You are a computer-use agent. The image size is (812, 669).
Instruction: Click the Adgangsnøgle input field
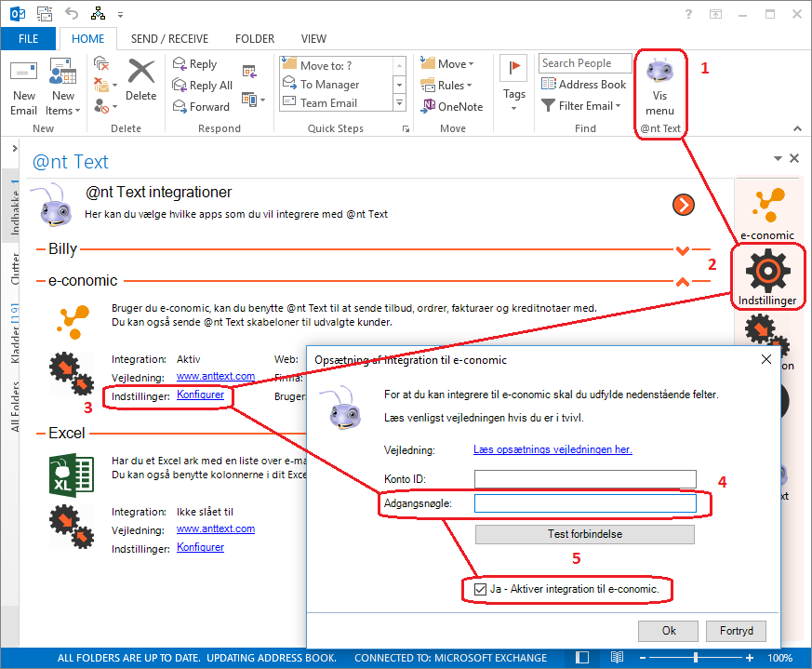pyautogui.click(x=585, y=503)
